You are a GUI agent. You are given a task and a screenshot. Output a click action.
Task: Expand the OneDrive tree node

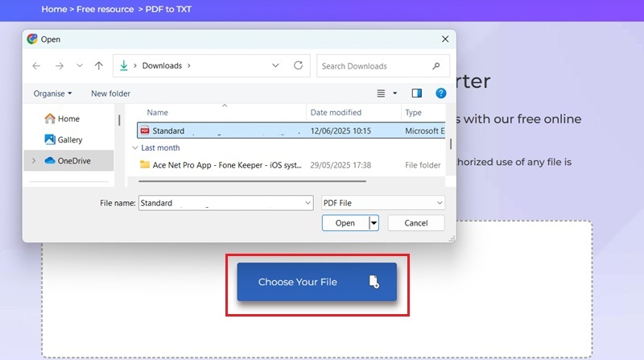[34, 161]
